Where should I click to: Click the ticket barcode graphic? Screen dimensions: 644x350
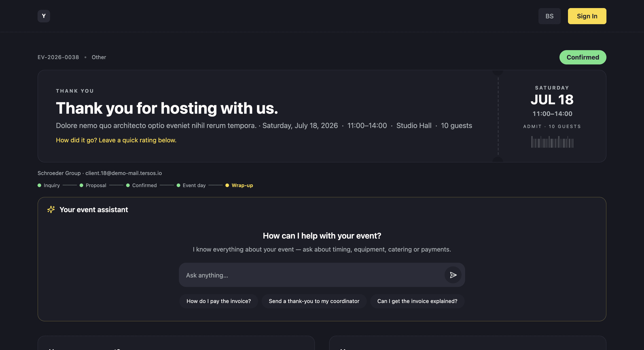tap(552, 142)
